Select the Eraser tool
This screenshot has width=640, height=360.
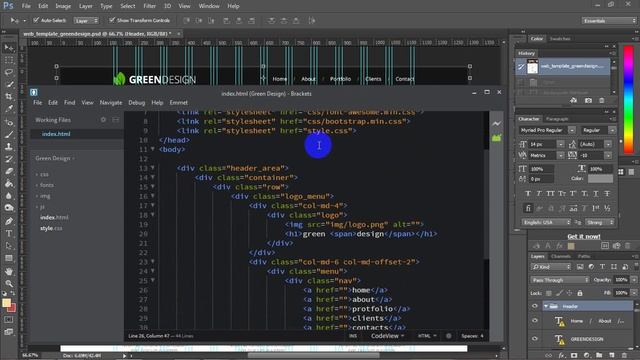pyautogui.click(x=9, y=171)
